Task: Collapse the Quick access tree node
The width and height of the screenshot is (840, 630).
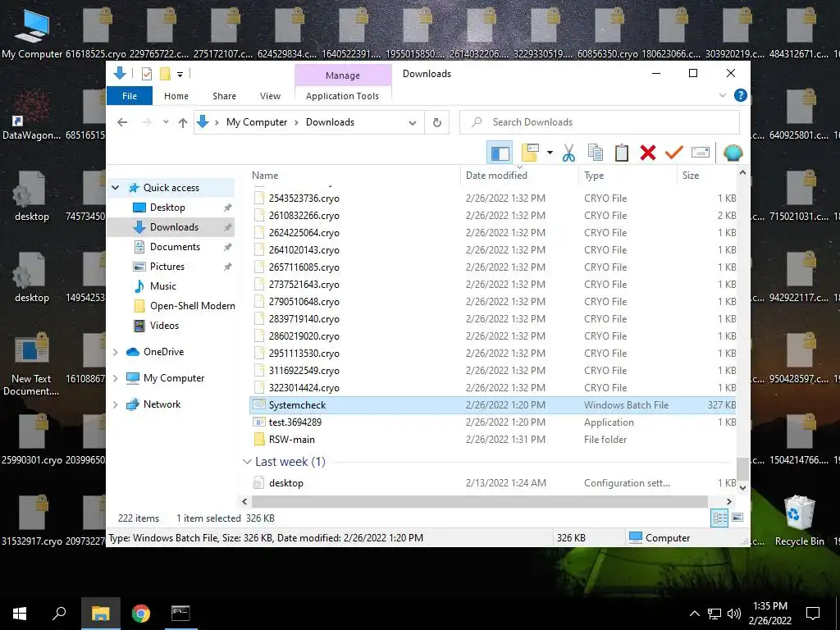Action: pyautogui.click(x=115, y=188)
